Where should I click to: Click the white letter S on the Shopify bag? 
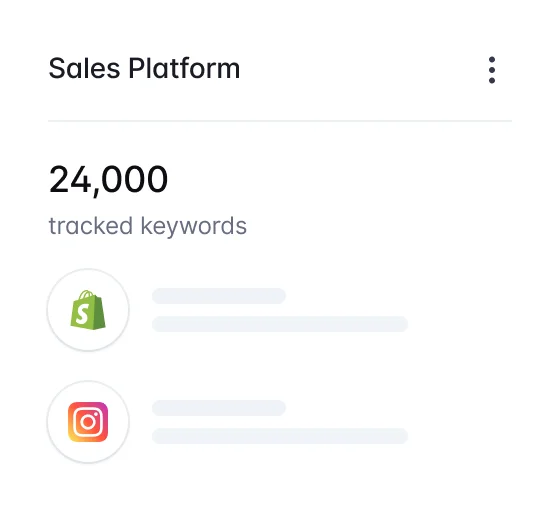[x=82, y=314]
